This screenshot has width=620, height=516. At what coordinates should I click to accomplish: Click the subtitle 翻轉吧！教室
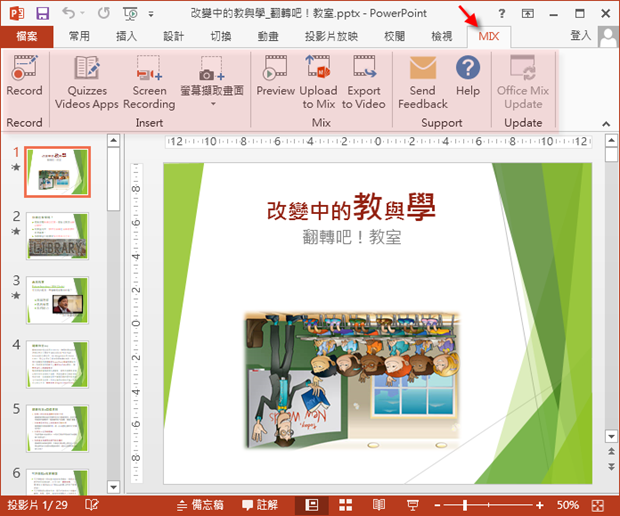pyautogui.click(x=352, y=237)
